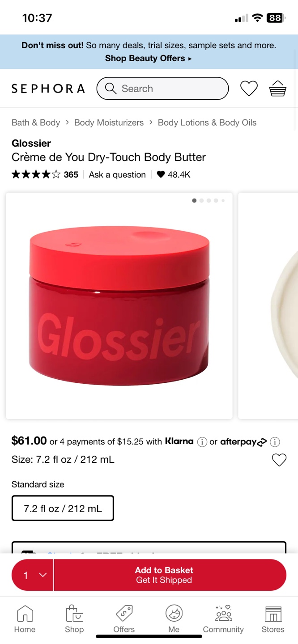Open the Glossier jar product image
298x644 pixels.
coord(119,306)
